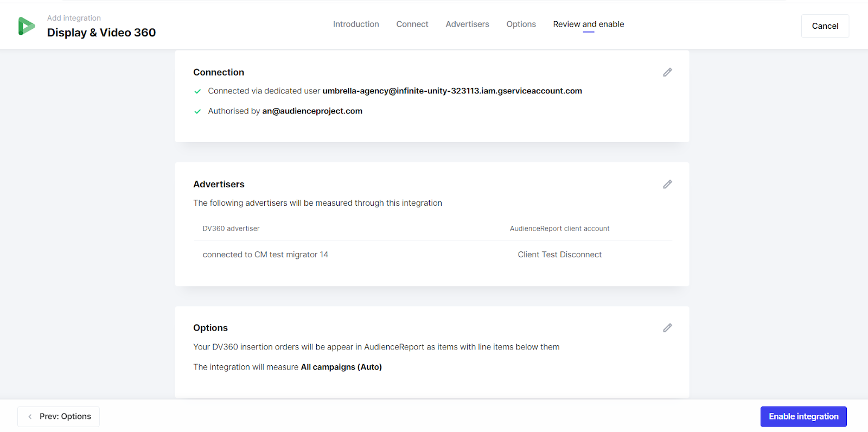Cancel the integration setup

pos(825,26)
